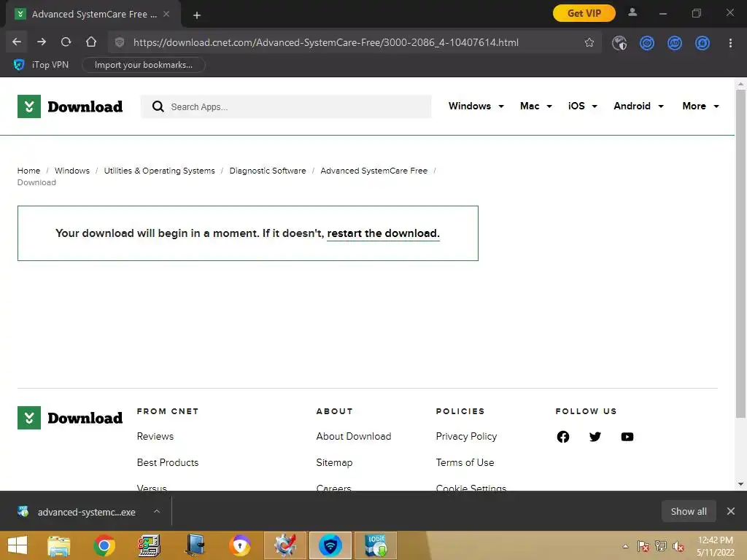Open the user profile icon in title bar
The image size is (747, 560).
click(632, 13)
